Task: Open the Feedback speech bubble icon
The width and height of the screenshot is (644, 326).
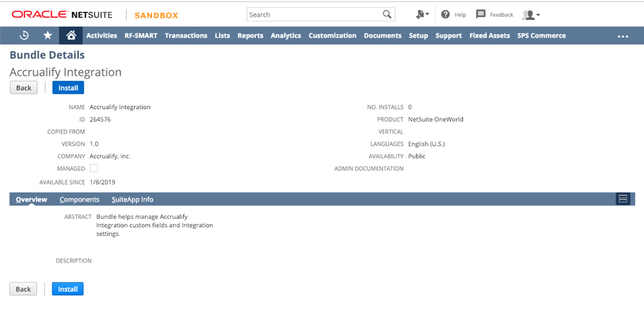Action: 481,15
